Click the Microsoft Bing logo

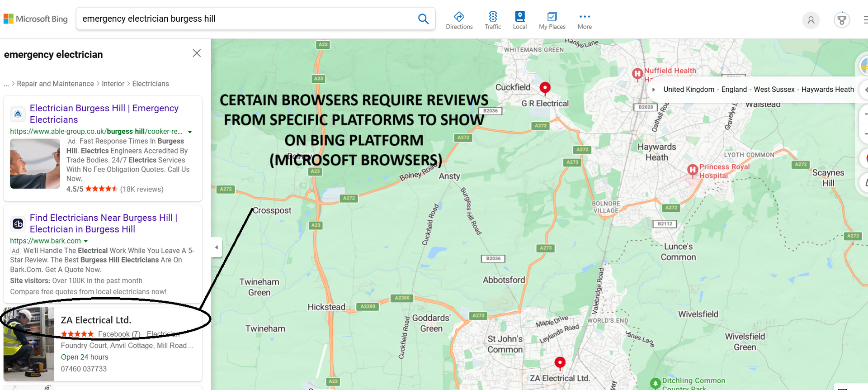tap(36, 19)
